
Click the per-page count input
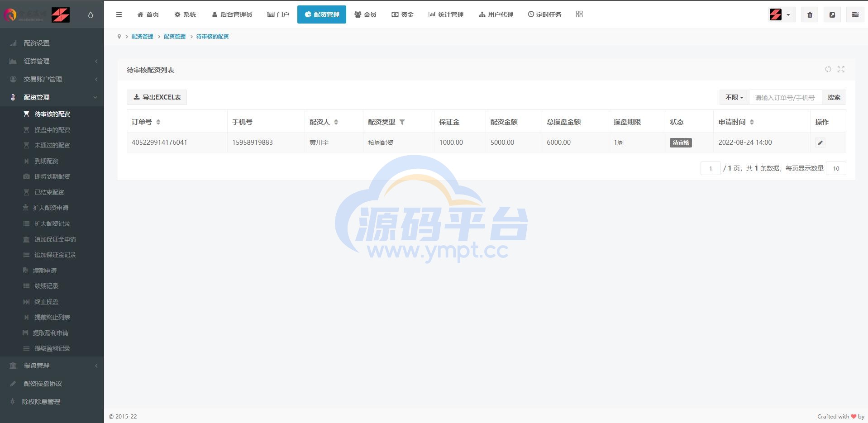[836, 168]
